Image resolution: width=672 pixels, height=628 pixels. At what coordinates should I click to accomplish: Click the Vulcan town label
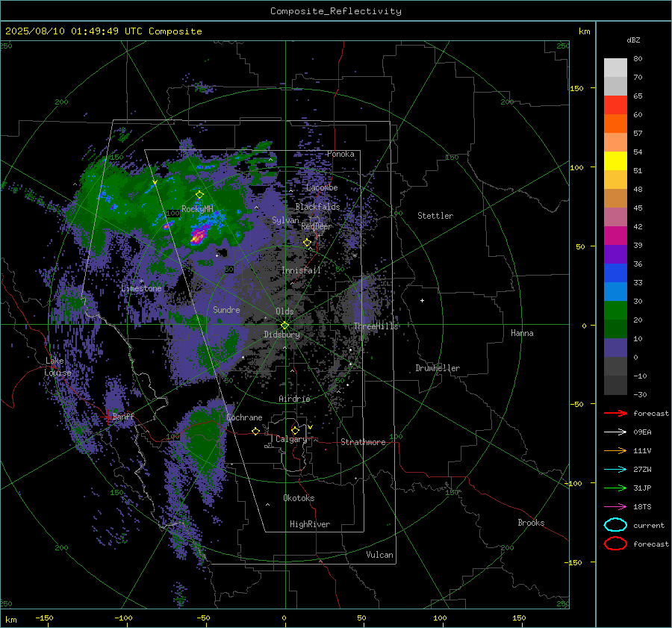point(379,555)
